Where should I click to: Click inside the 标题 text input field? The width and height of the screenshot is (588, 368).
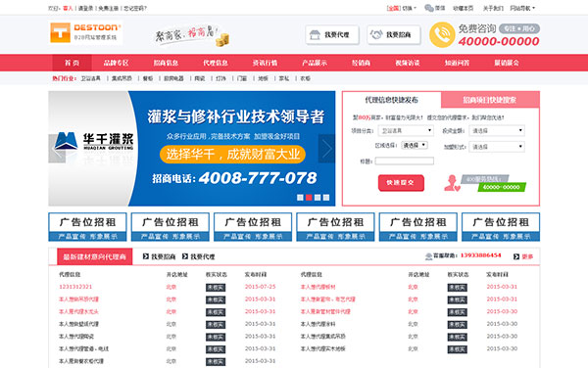pos(404,161)
